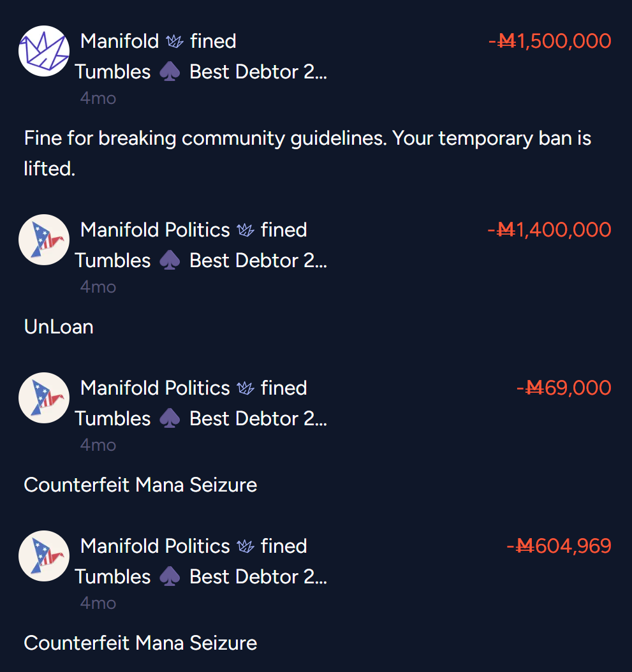632x672 pixels.
Task: Click the -69,000 mana fine amount
Action: [564, 388]
